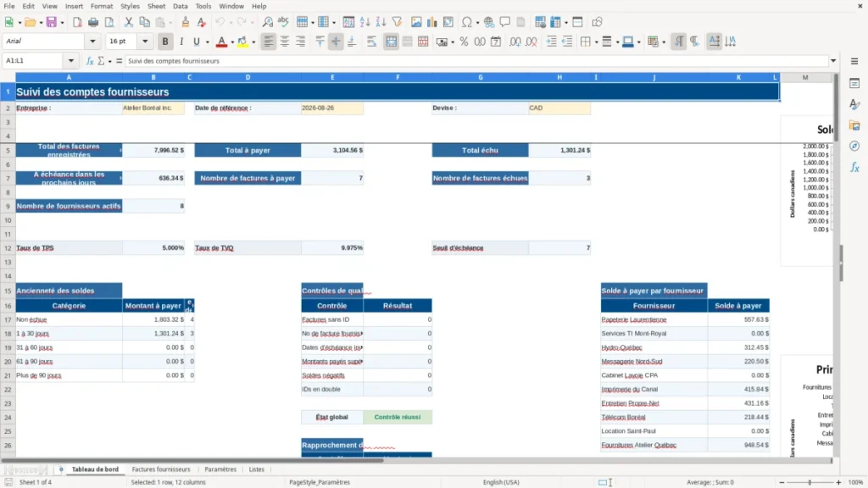This screenshot has width=868, height=488.
Task: Toggle Wrap Text button
Action: coord(371,42)
